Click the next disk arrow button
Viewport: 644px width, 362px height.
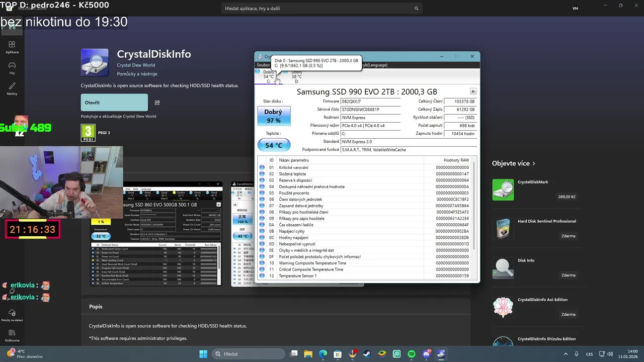point(473,92)
